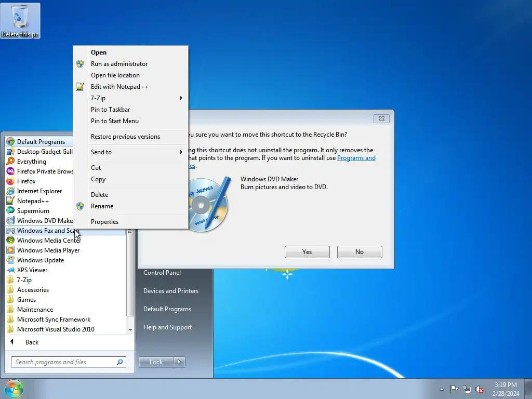
Task: Click the Firefox Private Browsing icon
Action: (10, 171)
